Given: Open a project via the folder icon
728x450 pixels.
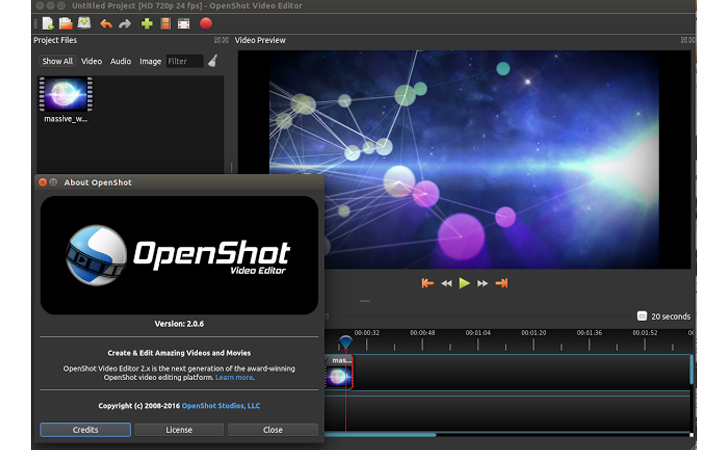Looking at the screenshot, I should coord(66,23).
